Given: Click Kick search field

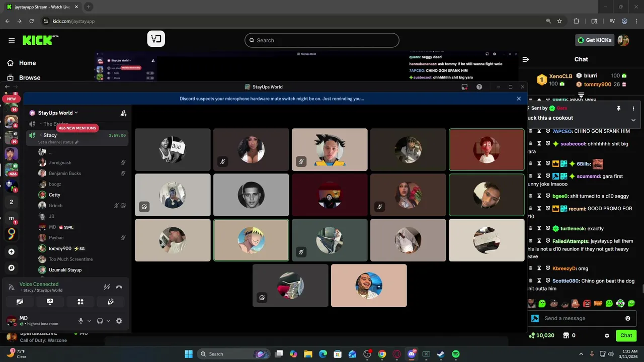Looking at the screenshot, I should pos(322,40).
